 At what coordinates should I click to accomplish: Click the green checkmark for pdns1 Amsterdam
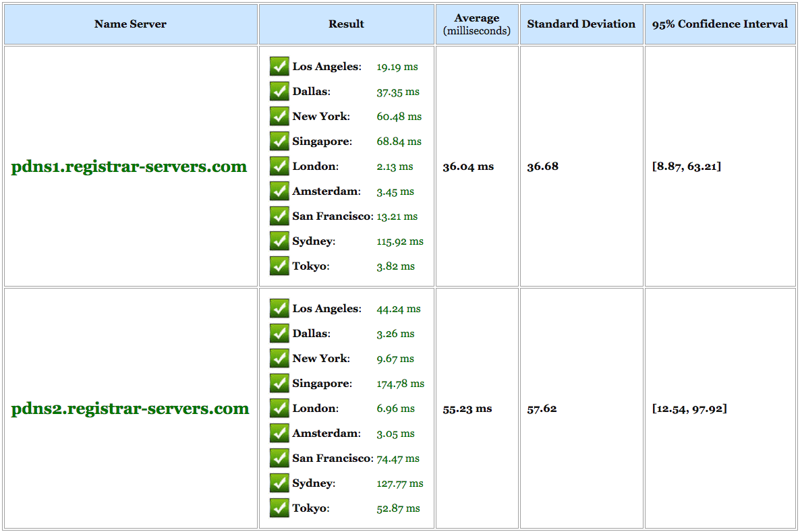tap(279, 191)
